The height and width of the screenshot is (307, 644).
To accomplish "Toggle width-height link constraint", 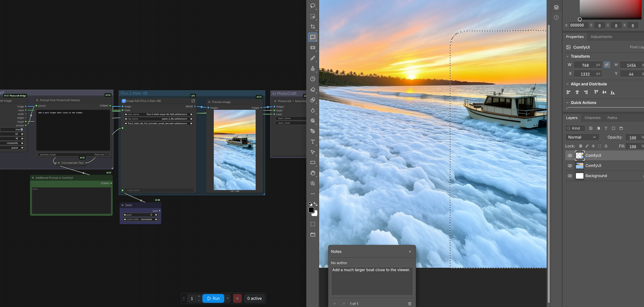I will [x=607, y=65].
